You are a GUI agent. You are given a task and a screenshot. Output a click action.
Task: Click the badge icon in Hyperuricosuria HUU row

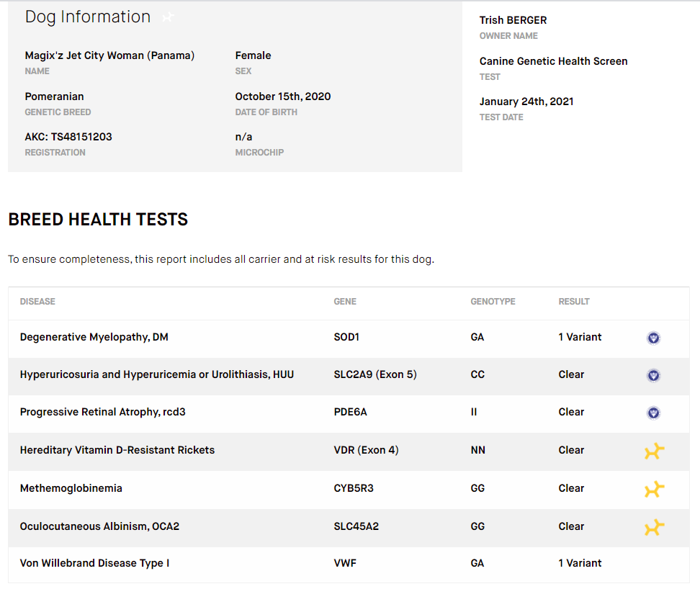pyautogui.click(x=653, y=375)
